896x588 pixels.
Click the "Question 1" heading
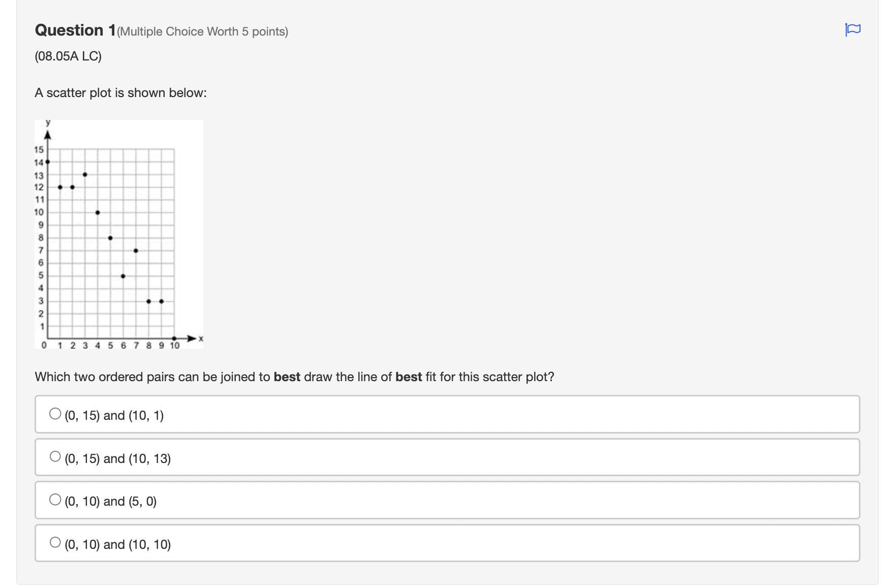click(75, 30)
